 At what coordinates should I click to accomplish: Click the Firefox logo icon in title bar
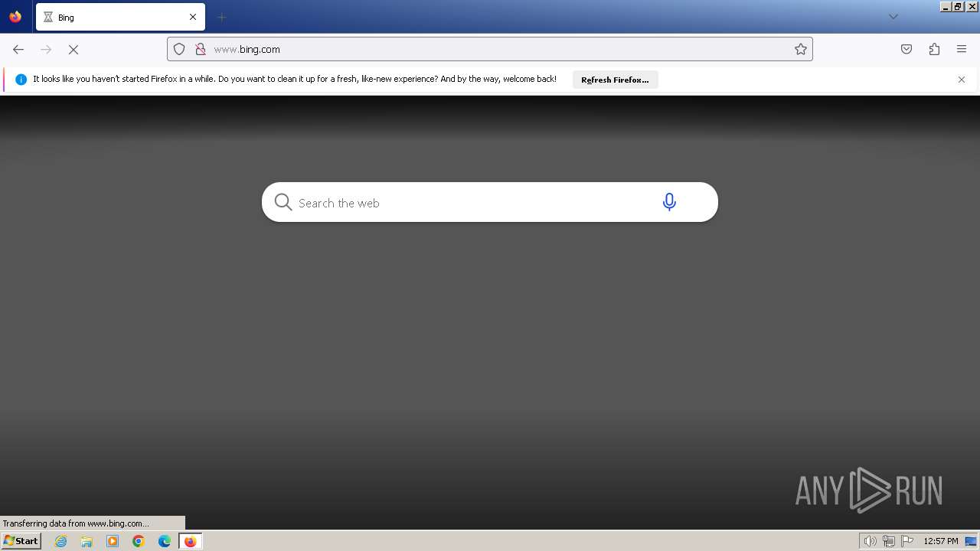15,17
